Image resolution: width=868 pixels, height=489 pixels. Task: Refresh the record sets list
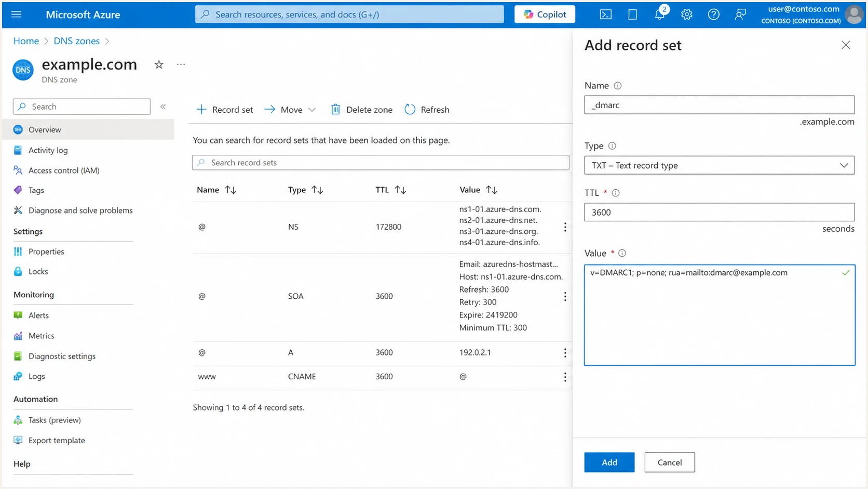pos(427,110)
